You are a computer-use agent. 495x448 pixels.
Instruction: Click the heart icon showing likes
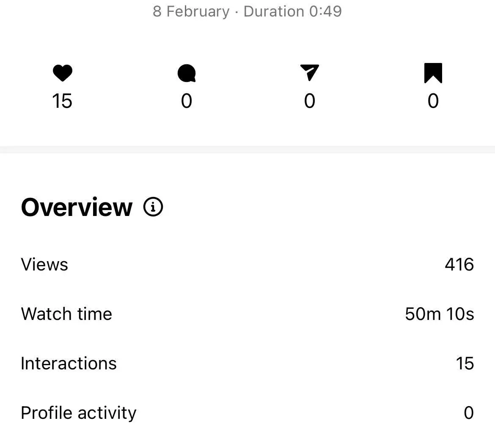pos(63,72)
